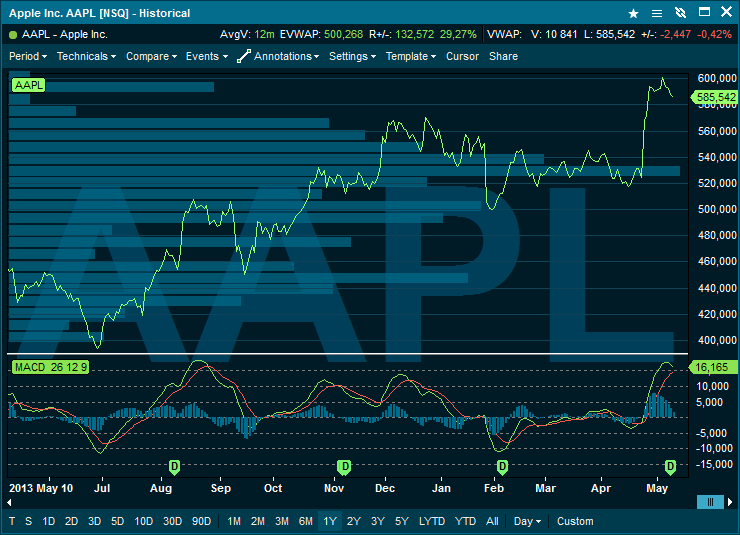Click the Annotations line-drawing icon
This screenshot has height=535, width=740.
pos(244,57)
